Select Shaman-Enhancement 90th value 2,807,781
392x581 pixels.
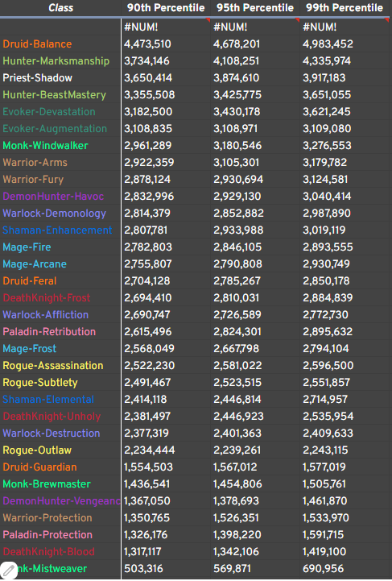pyautogui.click(x=146, y=230)
